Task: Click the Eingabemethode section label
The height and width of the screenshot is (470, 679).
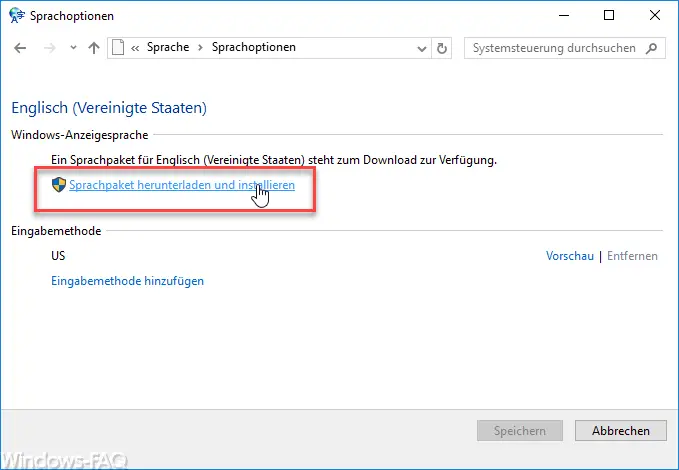Action: pos(56,231)
